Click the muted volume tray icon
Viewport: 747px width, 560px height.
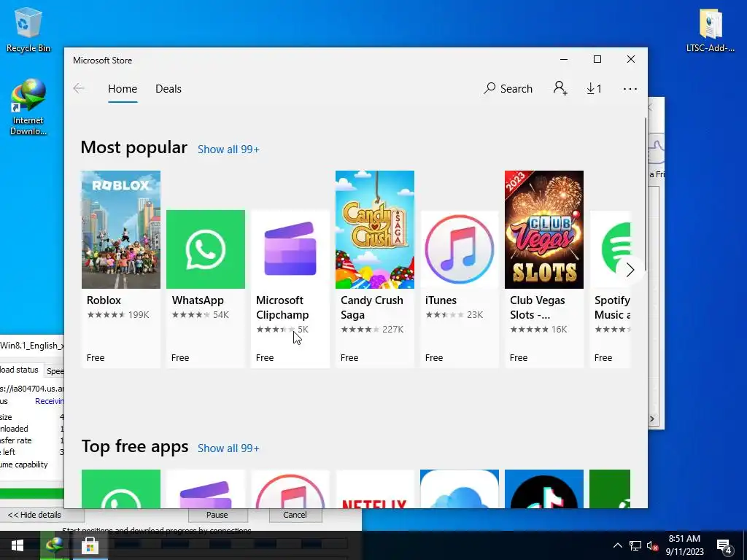coord(652,545)
